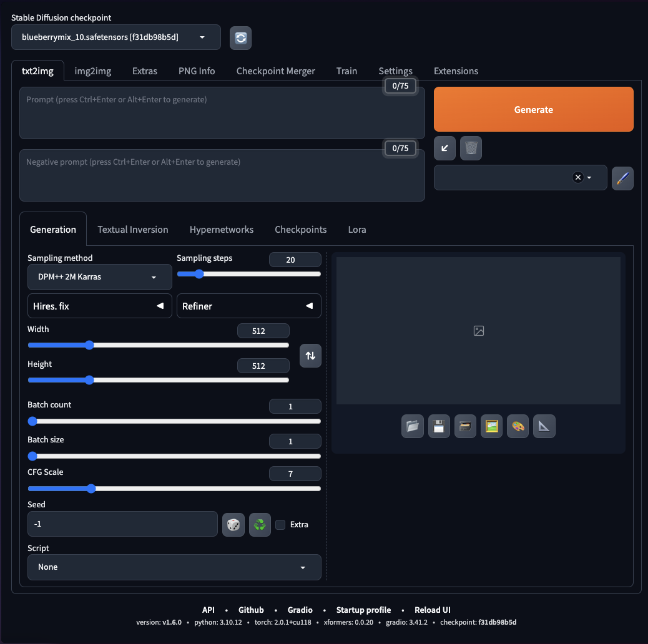This screenshot has height=644, width=648.
Task: Open the Stable Diffusion checkpoint dropdown
Action: (x=115, y=37)
